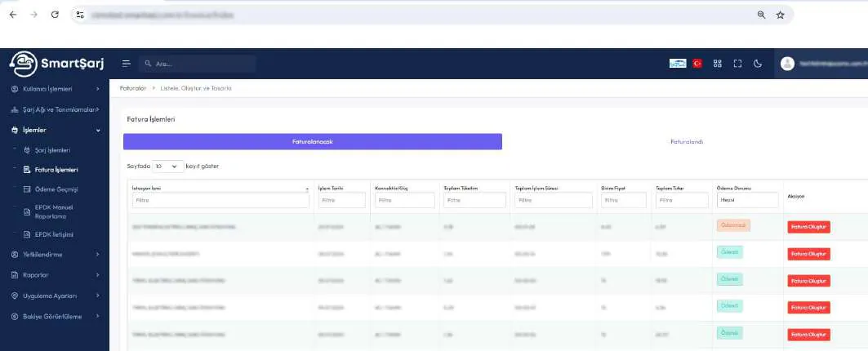
Task: Select the Turkish flag language icon
Action: [x=697, y=64]
